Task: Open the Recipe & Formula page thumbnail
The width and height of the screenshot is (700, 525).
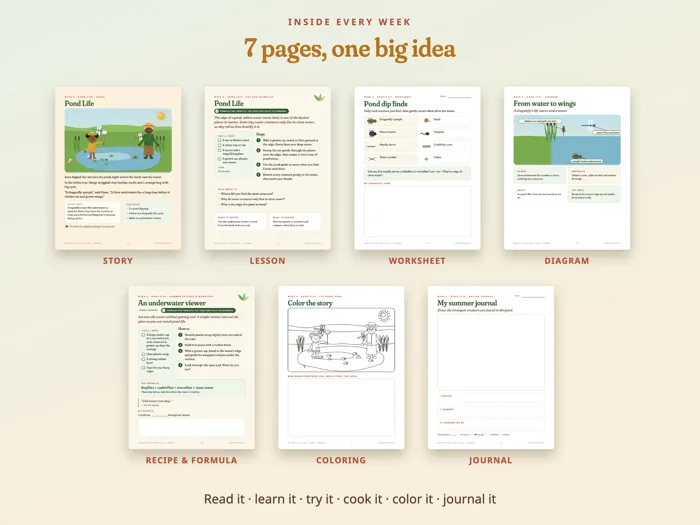Action: click(x=192, y=368)
